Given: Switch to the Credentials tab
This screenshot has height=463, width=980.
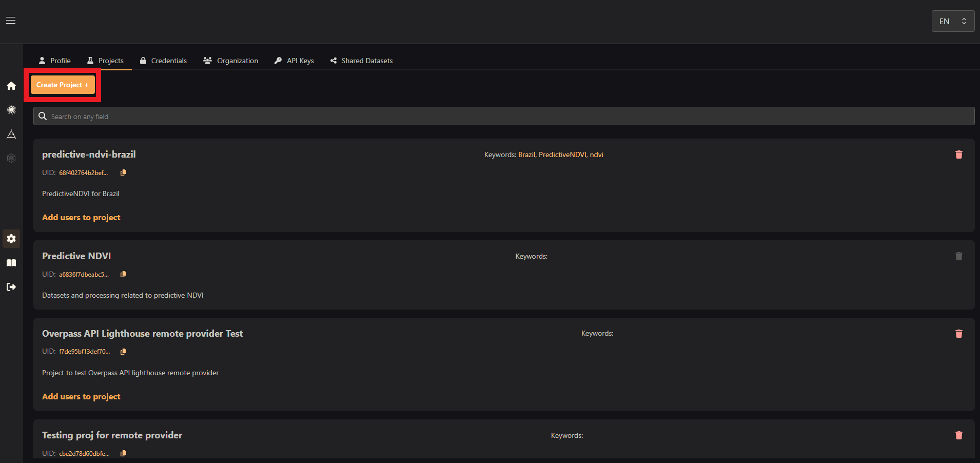Looking at the screenshot, I should point(163,61).
